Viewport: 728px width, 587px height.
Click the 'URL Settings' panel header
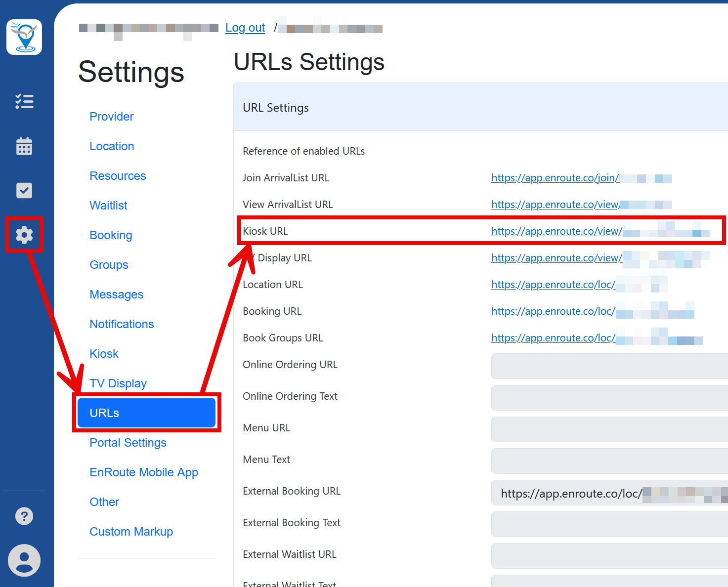point(480,107)
